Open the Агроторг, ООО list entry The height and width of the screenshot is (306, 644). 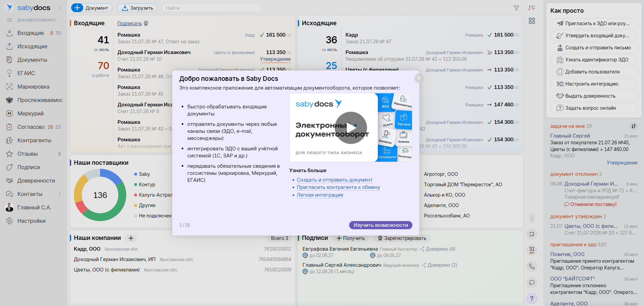pos(441,174)
